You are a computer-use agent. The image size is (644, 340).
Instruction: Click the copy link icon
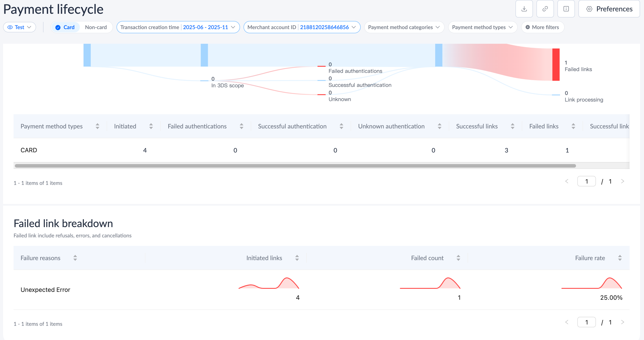click(545, 9)
